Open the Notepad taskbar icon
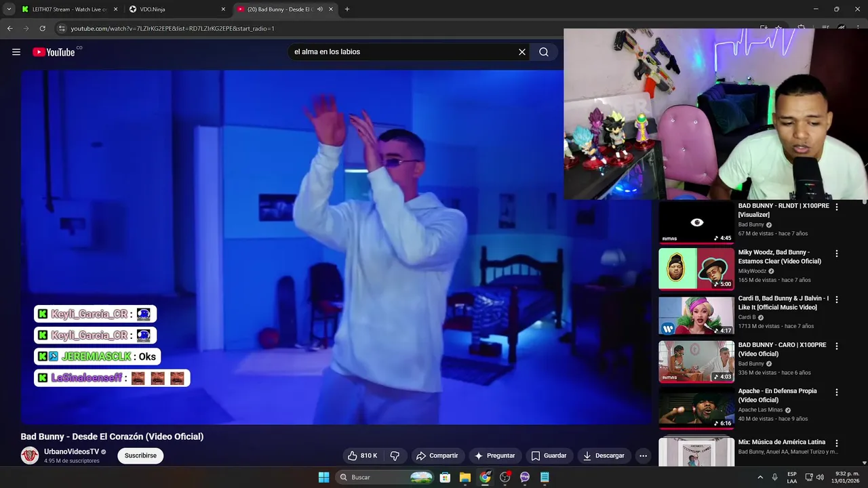This screenshot has width=868, height=488. pyautogui.click(x=545, y=477)
